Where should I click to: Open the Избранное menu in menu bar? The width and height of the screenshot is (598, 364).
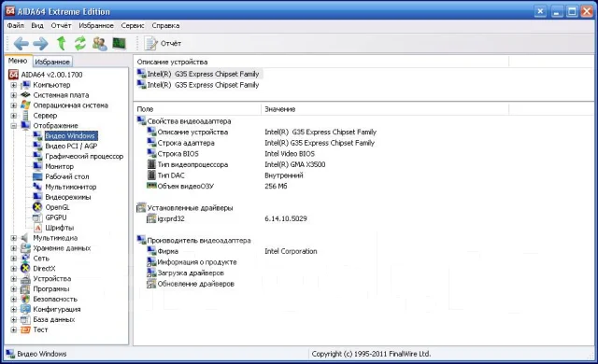coord(96,25)
